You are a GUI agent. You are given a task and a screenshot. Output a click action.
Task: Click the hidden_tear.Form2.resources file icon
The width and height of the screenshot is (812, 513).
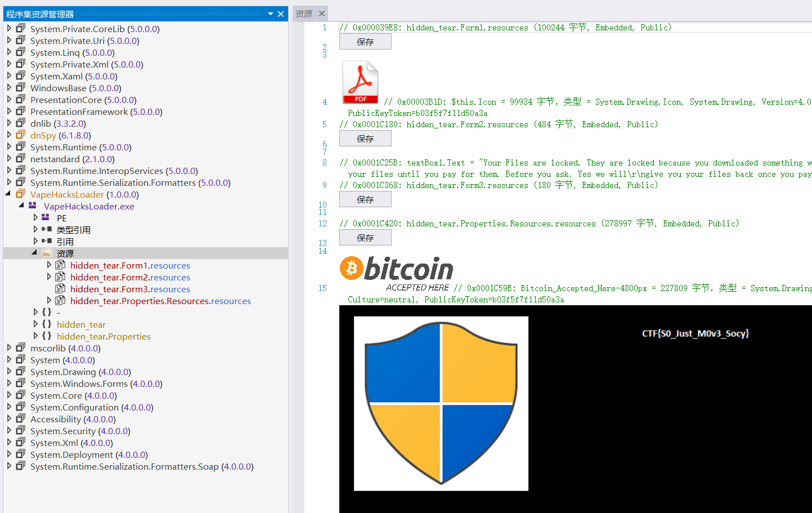click(60, 276)
